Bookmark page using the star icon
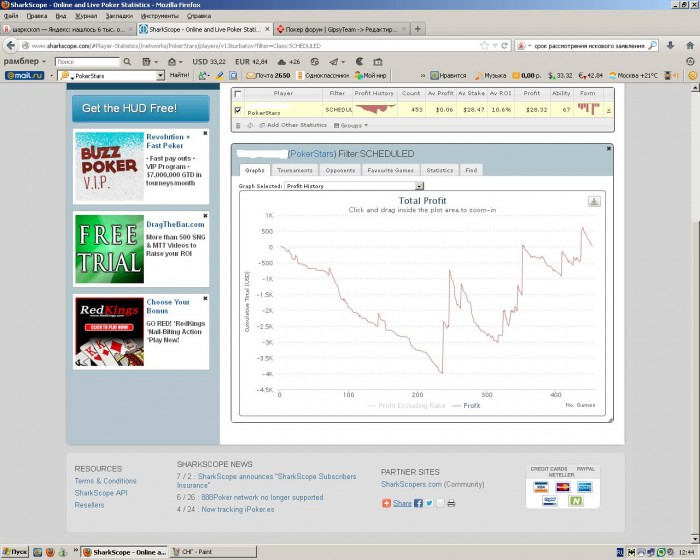The width and height of the screenshot is (700, 560). pos(484,46)
